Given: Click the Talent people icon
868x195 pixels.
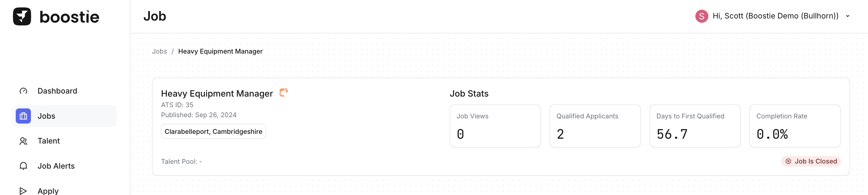Looking at the screenshot, I should 23,141.
